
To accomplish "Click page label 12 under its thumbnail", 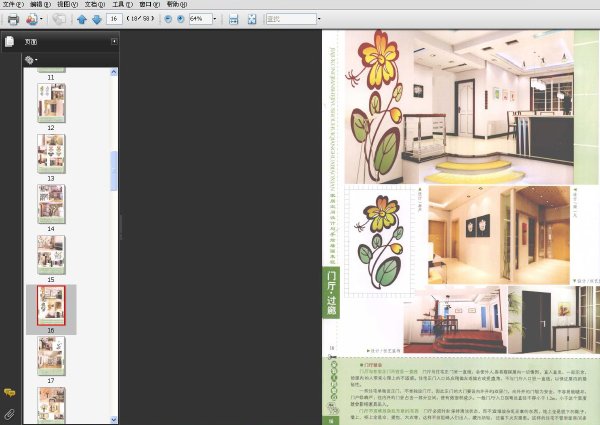I will coord(51,128).
